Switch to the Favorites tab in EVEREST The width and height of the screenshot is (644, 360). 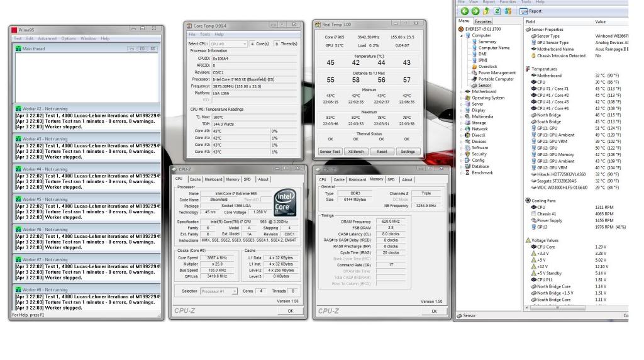[482, 21]
